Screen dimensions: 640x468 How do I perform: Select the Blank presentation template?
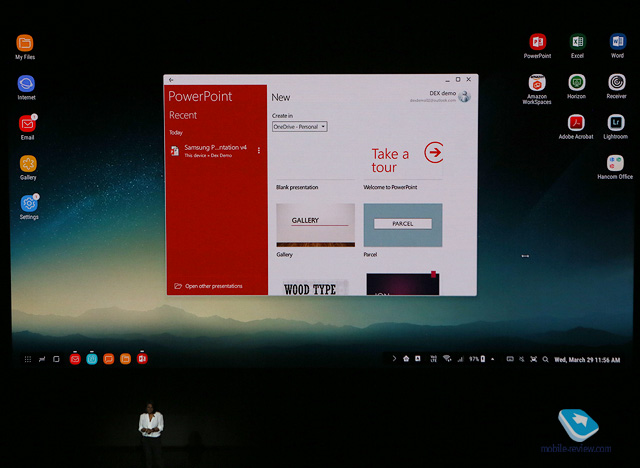316,159
